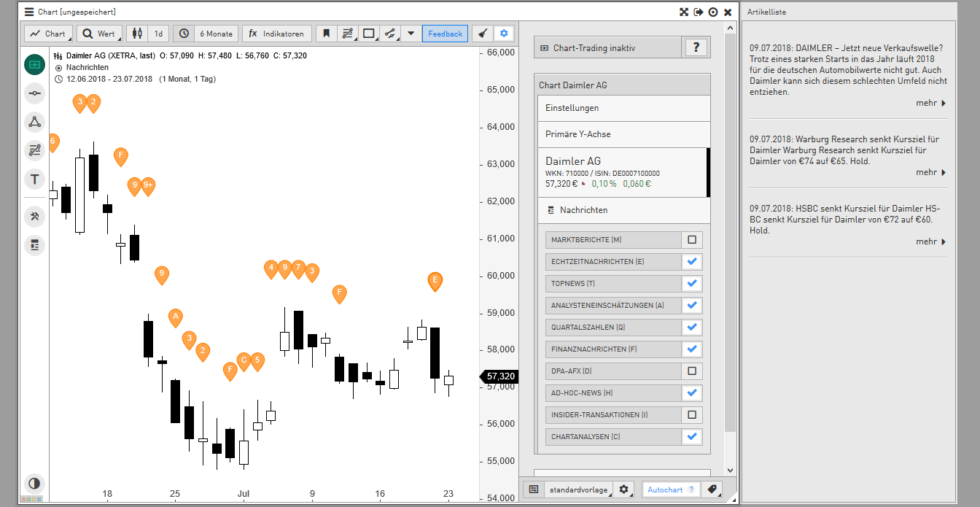Select the trend channel tool in left sidebar
The height and width of the screenshot is (507, 980).
coord(34,150)
